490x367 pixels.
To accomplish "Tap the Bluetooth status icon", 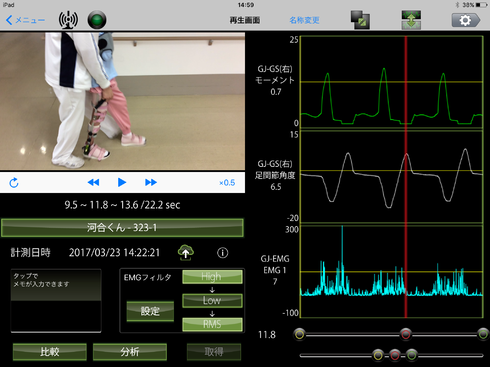I will [x=458, y=5].
